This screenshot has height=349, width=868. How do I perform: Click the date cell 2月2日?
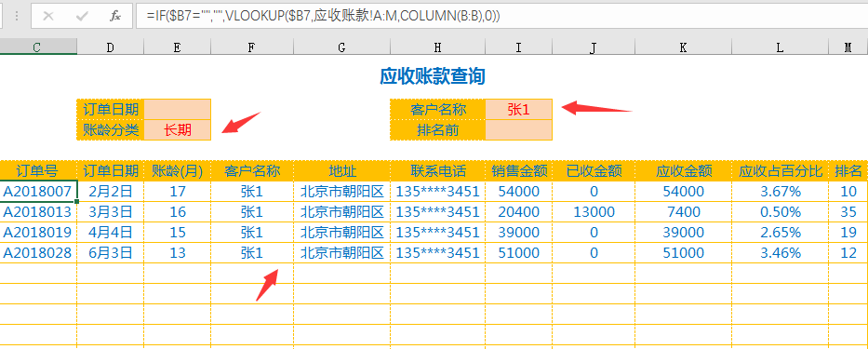tap(110, 192)
